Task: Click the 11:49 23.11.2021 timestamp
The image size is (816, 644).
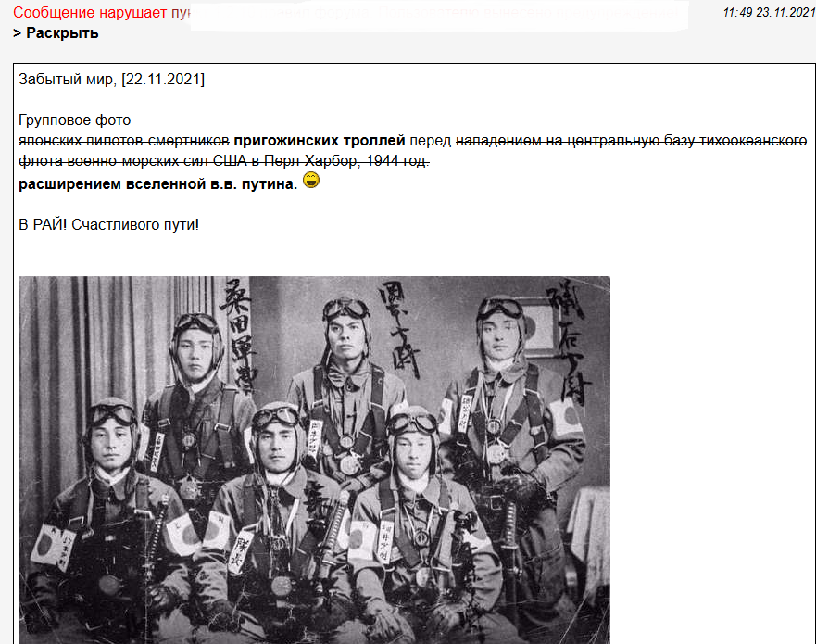Action: click(x=769, y=12)
